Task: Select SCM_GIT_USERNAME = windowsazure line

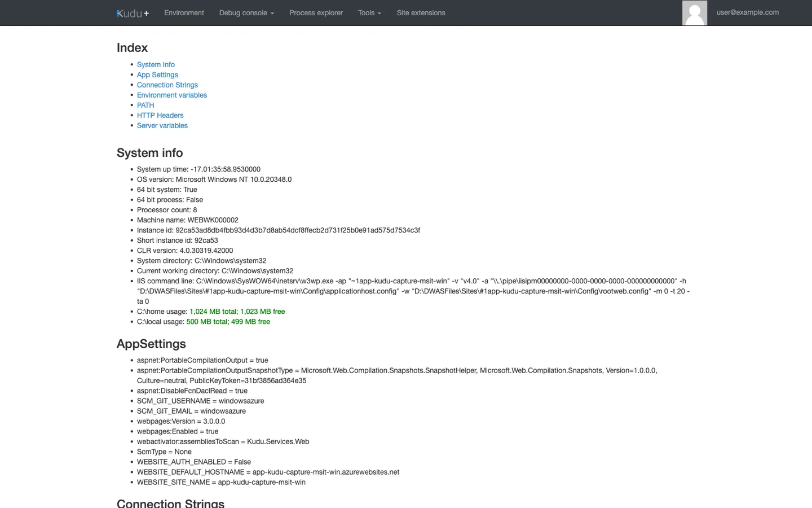Action: [200, 401]
